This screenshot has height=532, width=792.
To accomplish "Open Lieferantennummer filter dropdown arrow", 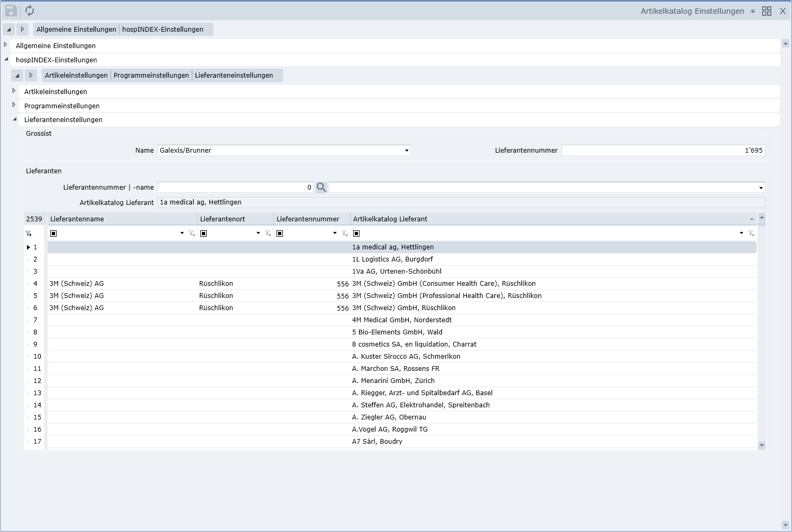I will coord(335,234).
